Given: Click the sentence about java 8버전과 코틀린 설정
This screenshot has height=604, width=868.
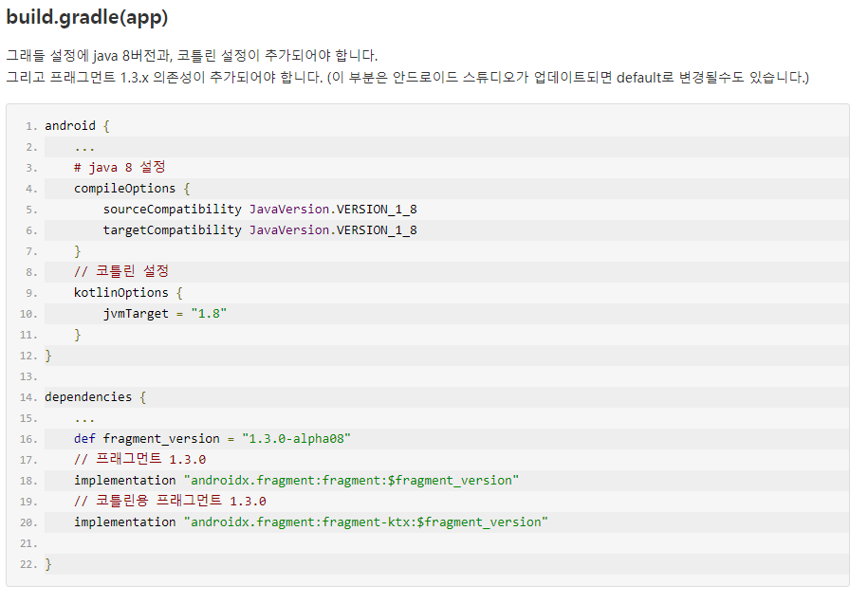Looking at the screenshot, I should coord(192,55).
